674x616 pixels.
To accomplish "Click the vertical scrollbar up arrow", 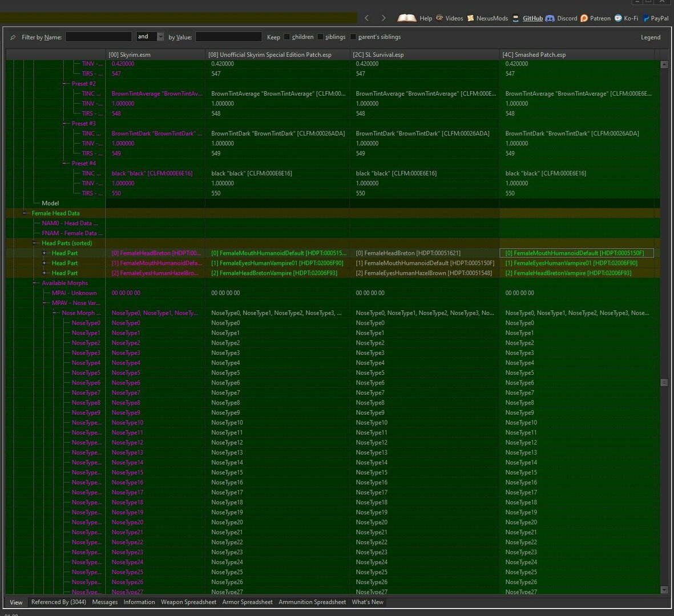I will (x=664, y=65).
